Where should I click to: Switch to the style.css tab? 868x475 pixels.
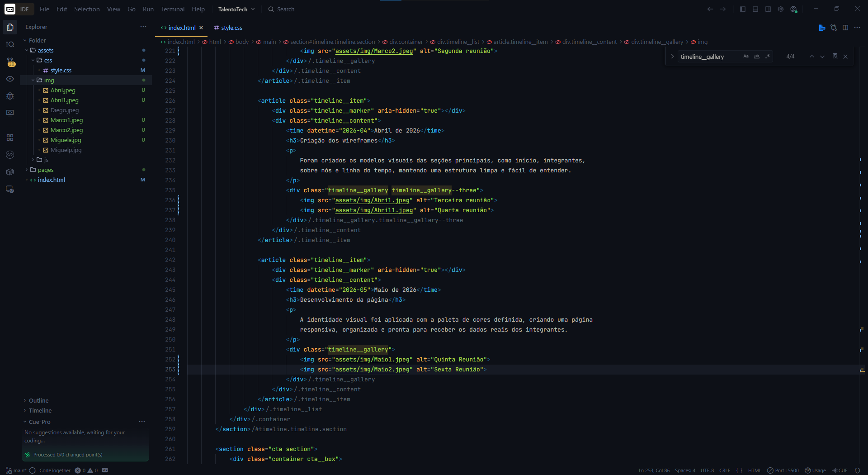coord(228,28)
